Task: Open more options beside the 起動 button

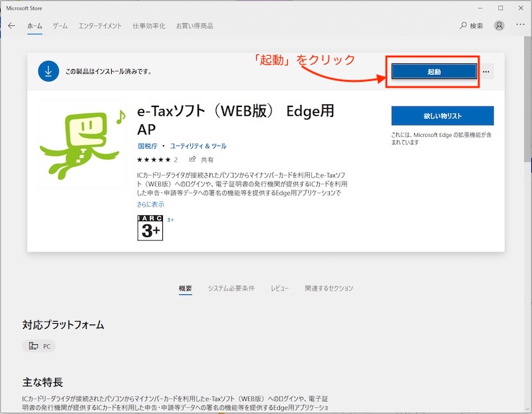Action: click(486, 72)
